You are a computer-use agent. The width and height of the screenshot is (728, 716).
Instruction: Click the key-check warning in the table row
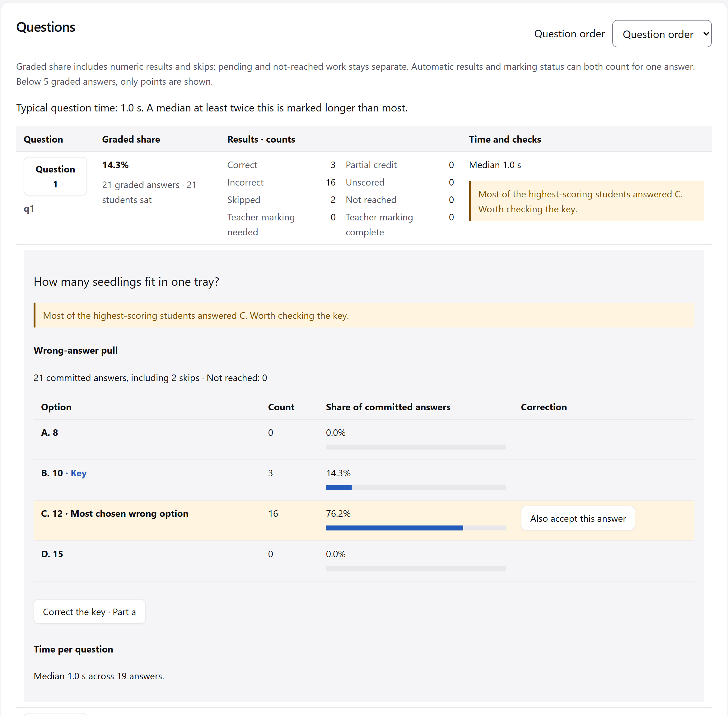587,201
